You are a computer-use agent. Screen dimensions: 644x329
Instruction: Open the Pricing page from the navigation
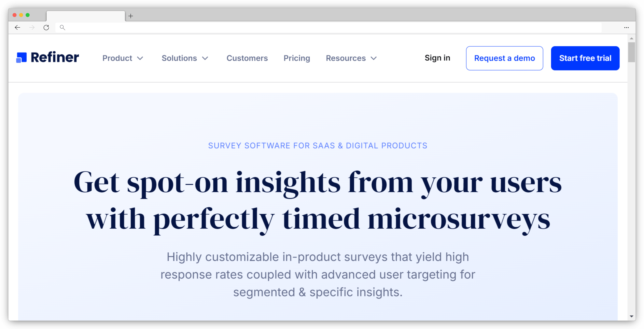point(297,58)
